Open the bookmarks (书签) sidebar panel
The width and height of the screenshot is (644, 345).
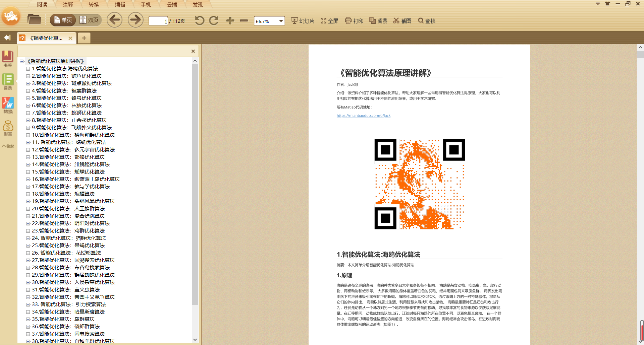point(8,59)
